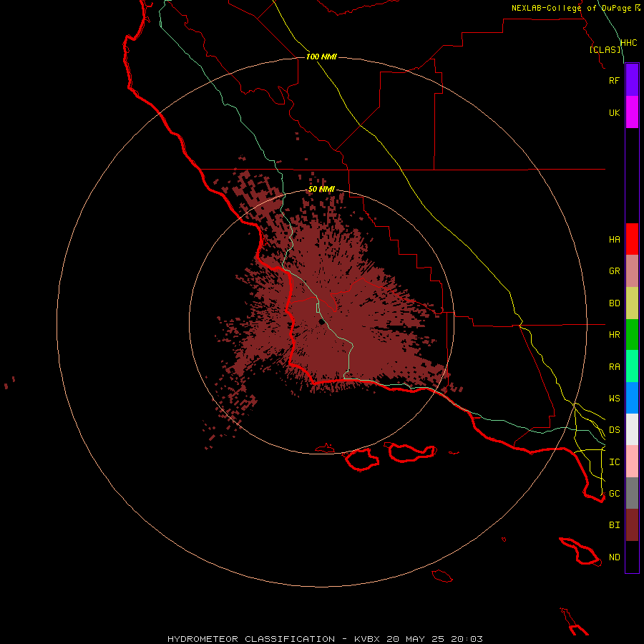644x644 pixels.
Task: Select the GR pink legend swatch
Action: (632, 271)
